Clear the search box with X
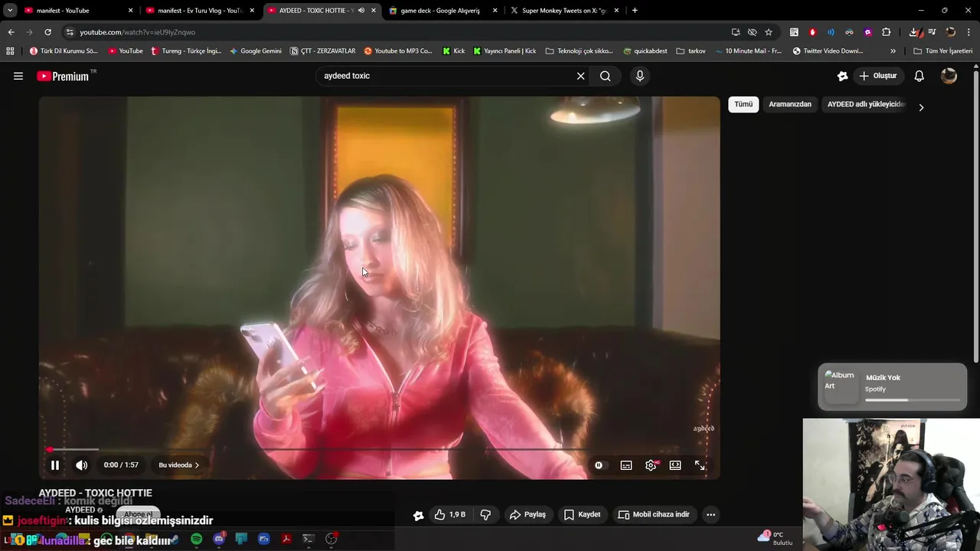 (x=580, y=76)
